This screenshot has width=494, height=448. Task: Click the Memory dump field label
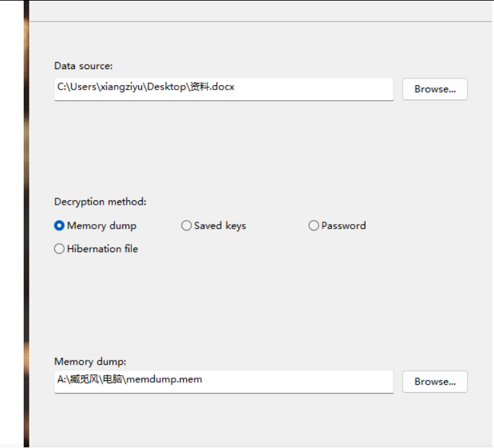pyautogui.click(x=90, y=362)
